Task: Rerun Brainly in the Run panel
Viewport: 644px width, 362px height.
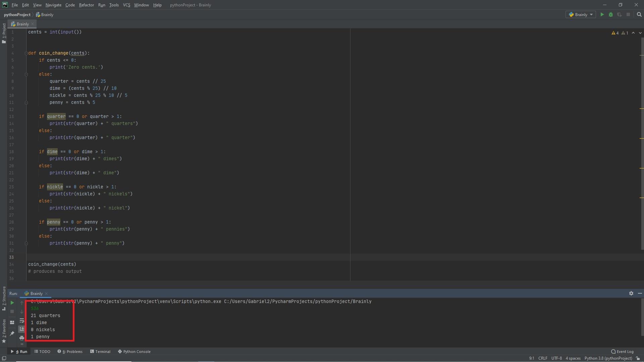Action: [12, 303]
